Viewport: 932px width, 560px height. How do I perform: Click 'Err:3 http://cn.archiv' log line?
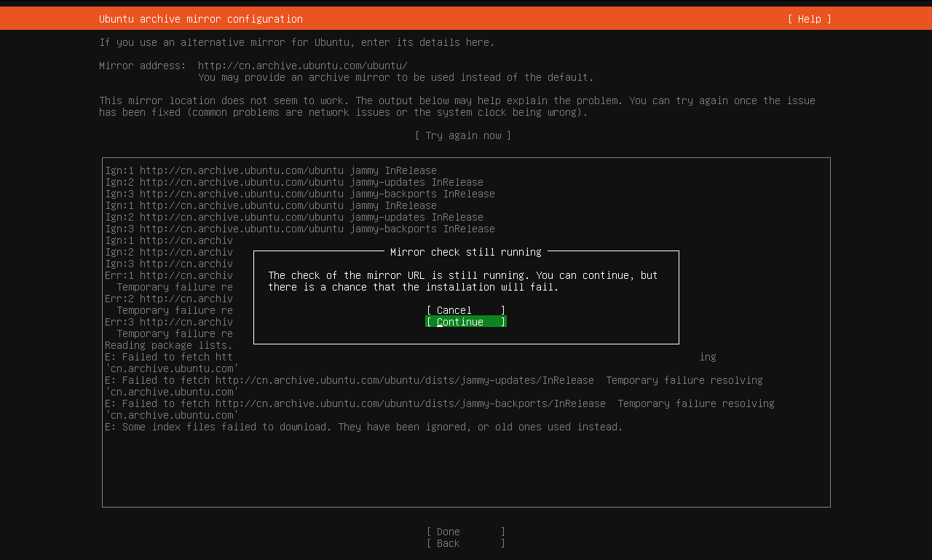click(169, 322)
